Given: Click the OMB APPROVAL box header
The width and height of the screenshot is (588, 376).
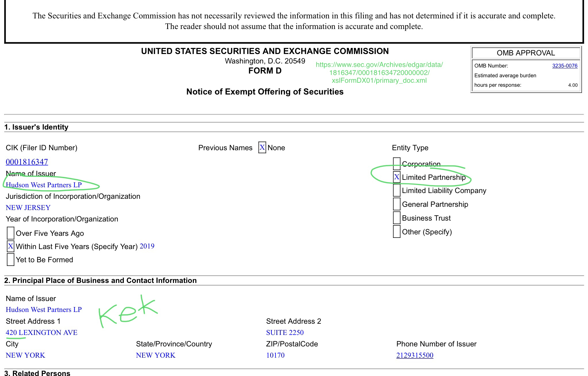Looking at the screenshot, I should pos(526,53).
